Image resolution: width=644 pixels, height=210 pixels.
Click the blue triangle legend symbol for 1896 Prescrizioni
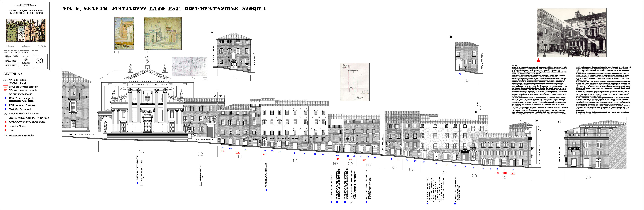(x=5, y=99)
